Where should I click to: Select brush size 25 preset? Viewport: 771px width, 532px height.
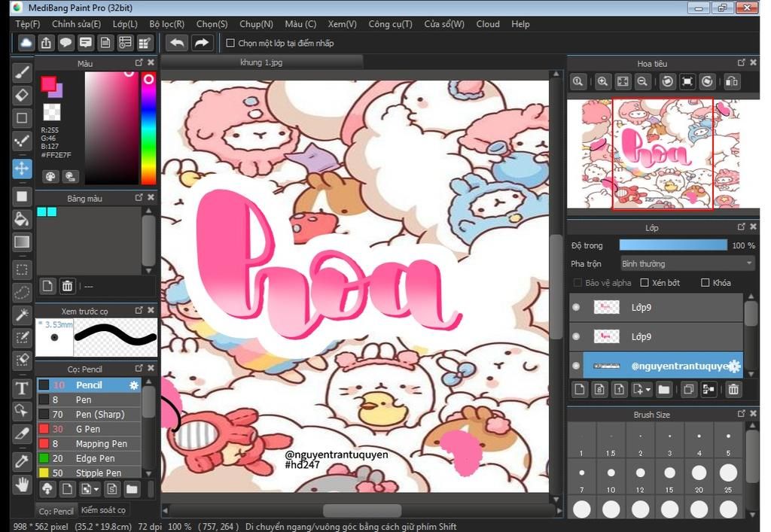tap(728, 476)
